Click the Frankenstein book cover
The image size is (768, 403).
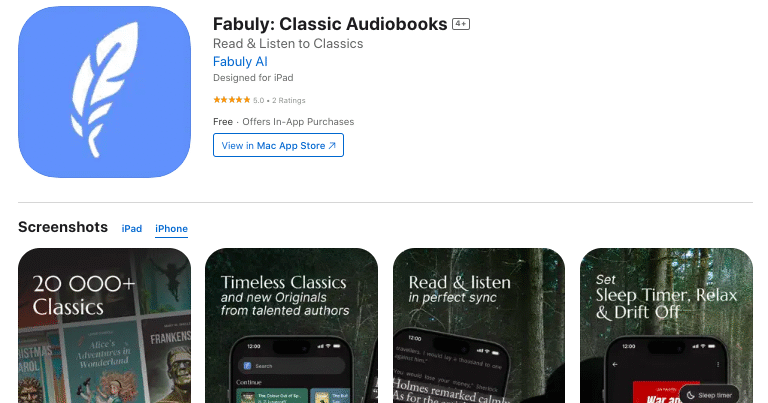coord(167,362)
